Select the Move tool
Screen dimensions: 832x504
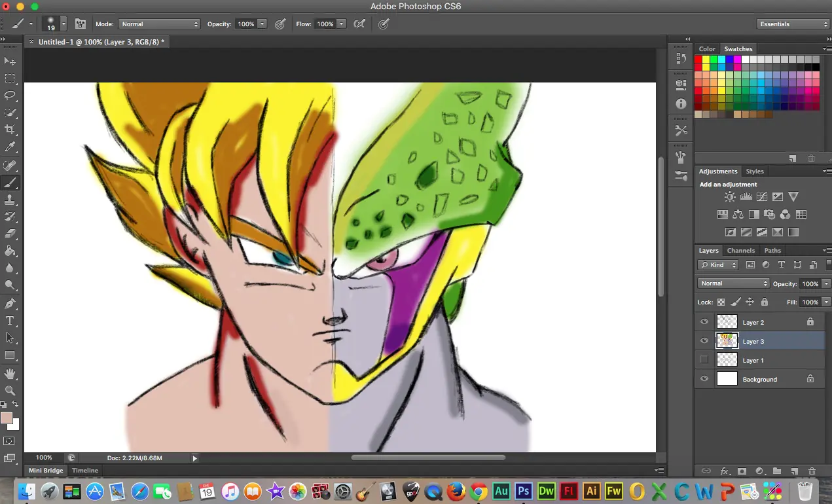(x=10, y=61)
